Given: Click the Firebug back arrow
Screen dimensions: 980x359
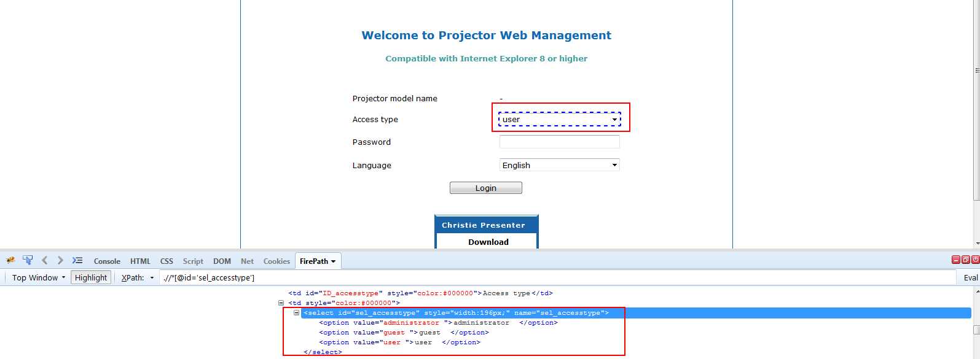Looking at the screenshot, I should coord(45,260).
